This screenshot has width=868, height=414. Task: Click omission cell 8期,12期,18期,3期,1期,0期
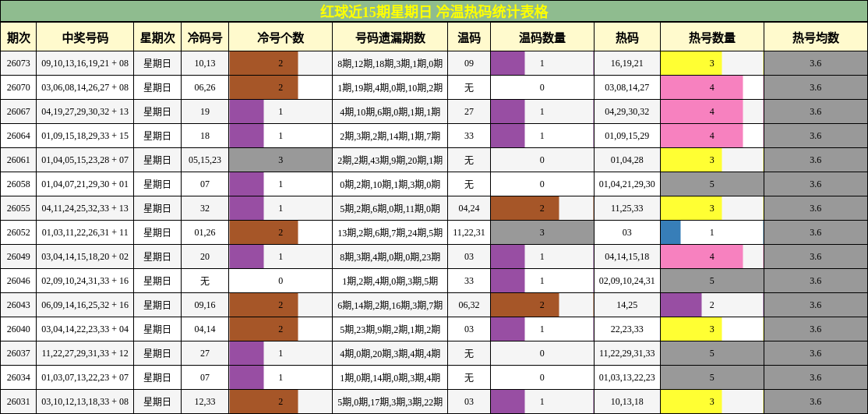tap(390, 63)
